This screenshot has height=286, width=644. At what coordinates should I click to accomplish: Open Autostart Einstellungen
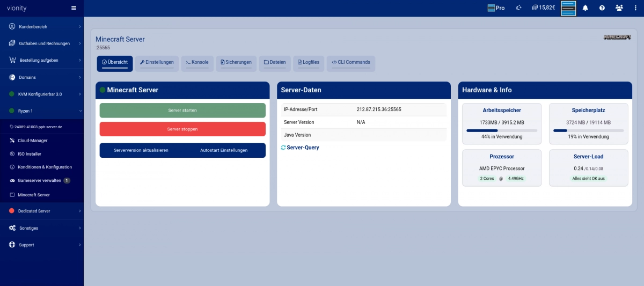[224, 150]
